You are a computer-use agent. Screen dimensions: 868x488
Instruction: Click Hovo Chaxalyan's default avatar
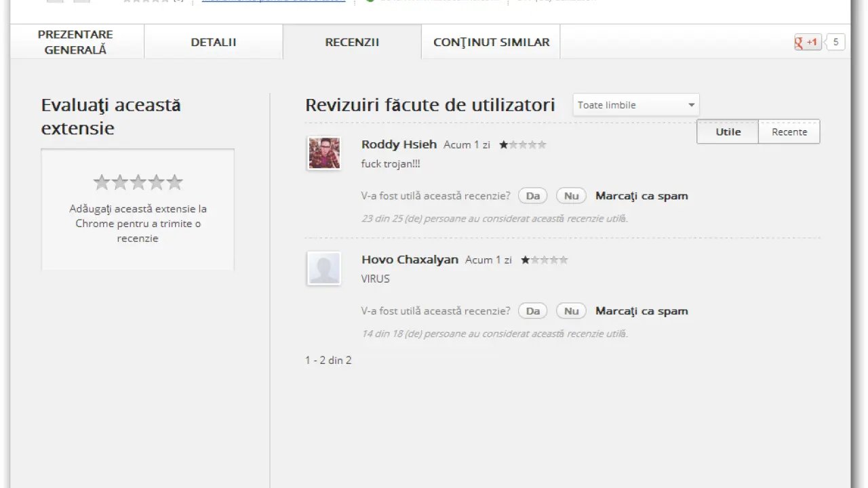(x=323, y=268)
